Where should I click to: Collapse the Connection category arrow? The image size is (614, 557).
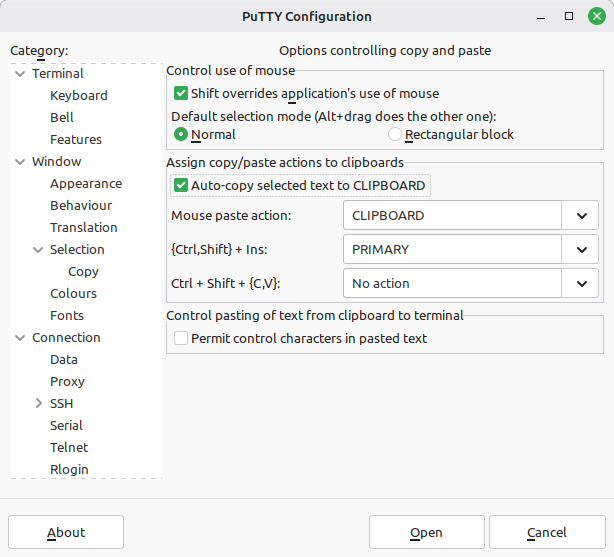click(21, 338)
